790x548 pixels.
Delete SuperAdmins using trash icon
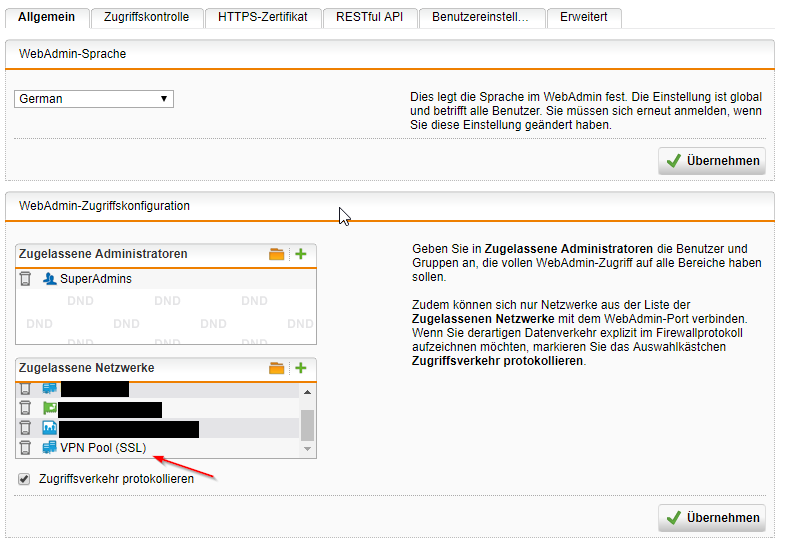click(26, 279)
